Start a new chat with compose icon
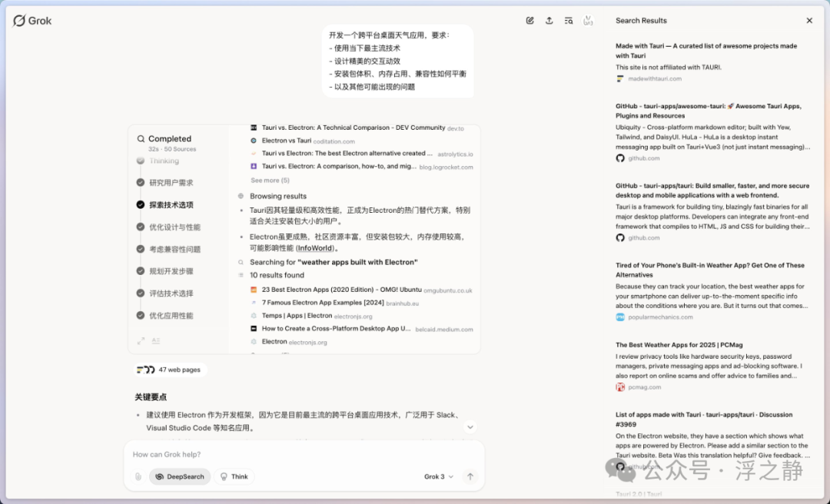 point(530,21)
